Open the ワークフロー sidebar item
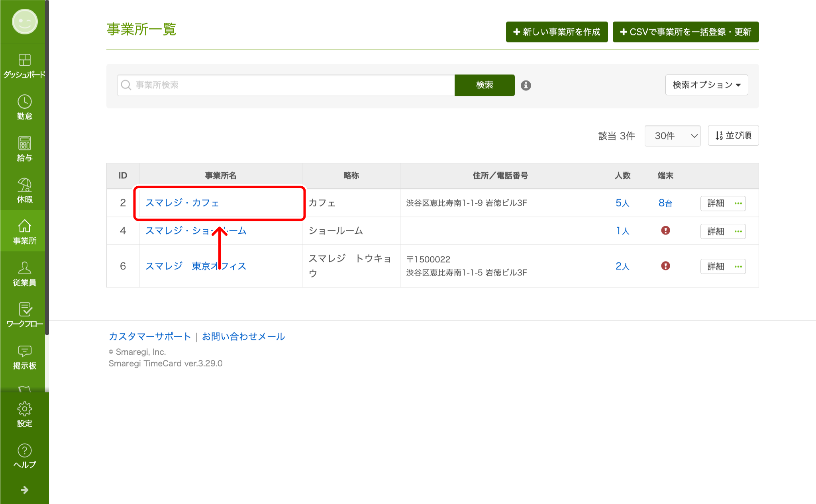This screenshot has width=816, height=504. (x=25, y=315)
